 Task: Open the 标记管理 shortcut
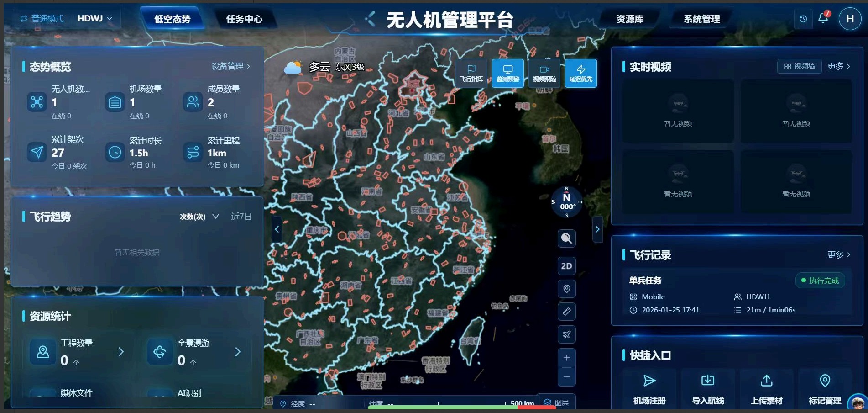[x=825, y=389]
